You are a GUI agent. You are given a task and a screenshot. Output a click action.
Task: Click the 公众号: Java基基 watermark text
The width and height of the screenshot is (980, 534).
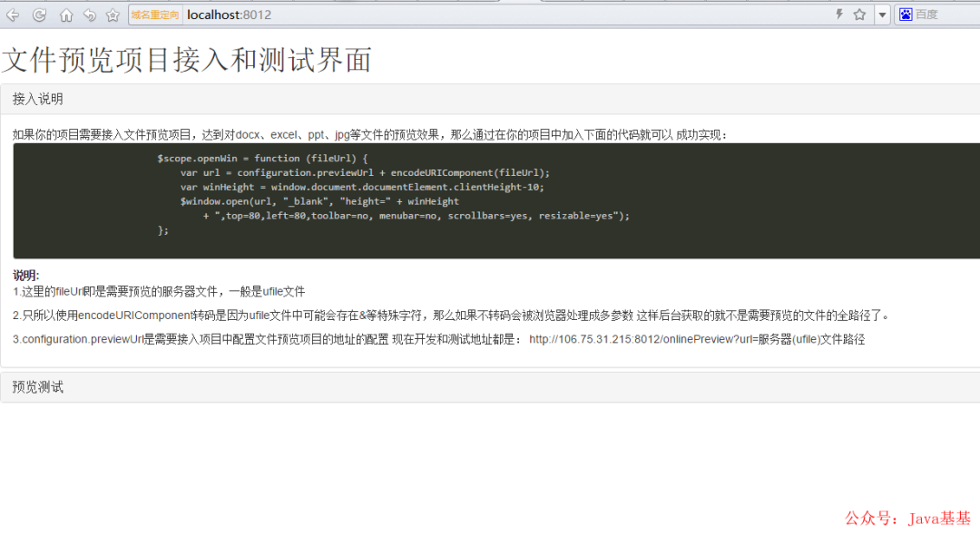click(907, 519)
